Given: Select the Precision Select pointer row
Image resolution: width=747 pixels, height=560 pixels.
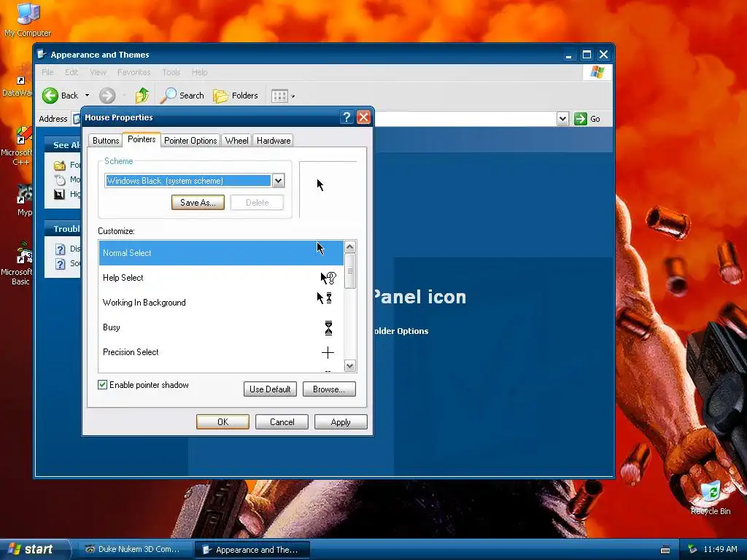Looking at the screenshot, I should click(x=221, y=352).
